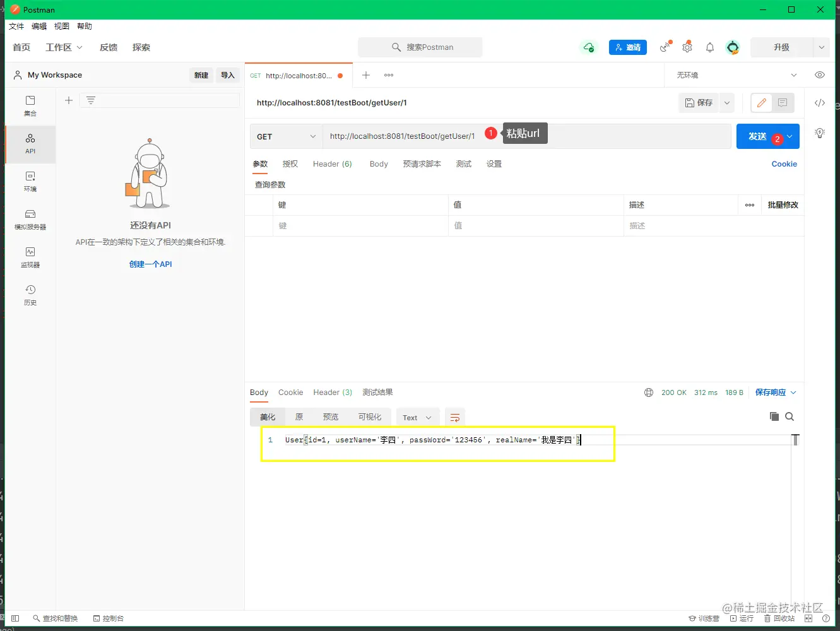Toggle the line wrap icon in response
The width and height of the screenshot is (840, 631).
click(455, 418)
